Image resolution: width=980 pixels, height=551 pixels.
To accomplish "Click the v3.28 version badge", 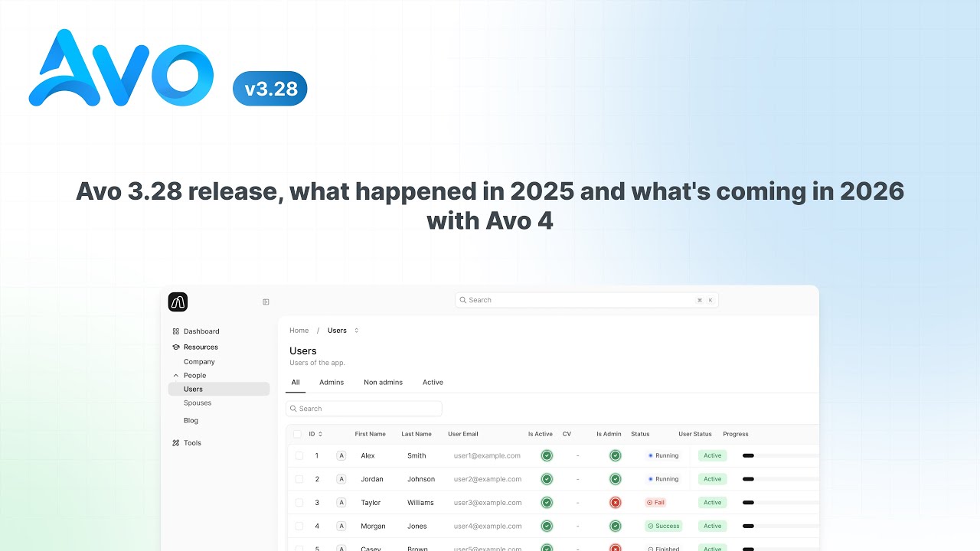I will pyautogui.click(x=270, y=89).
